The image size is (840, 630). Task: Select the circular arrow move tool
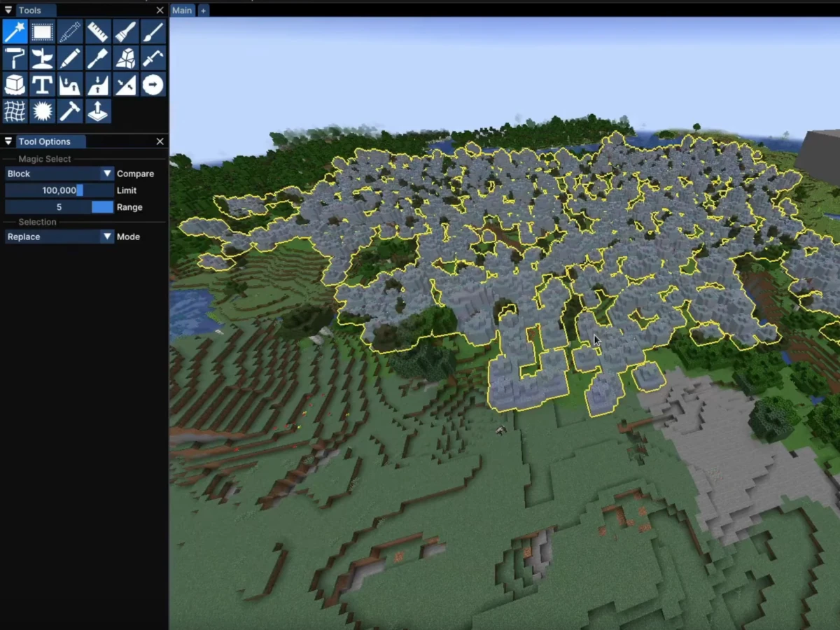pyautogui.click(x=153, y=85)
